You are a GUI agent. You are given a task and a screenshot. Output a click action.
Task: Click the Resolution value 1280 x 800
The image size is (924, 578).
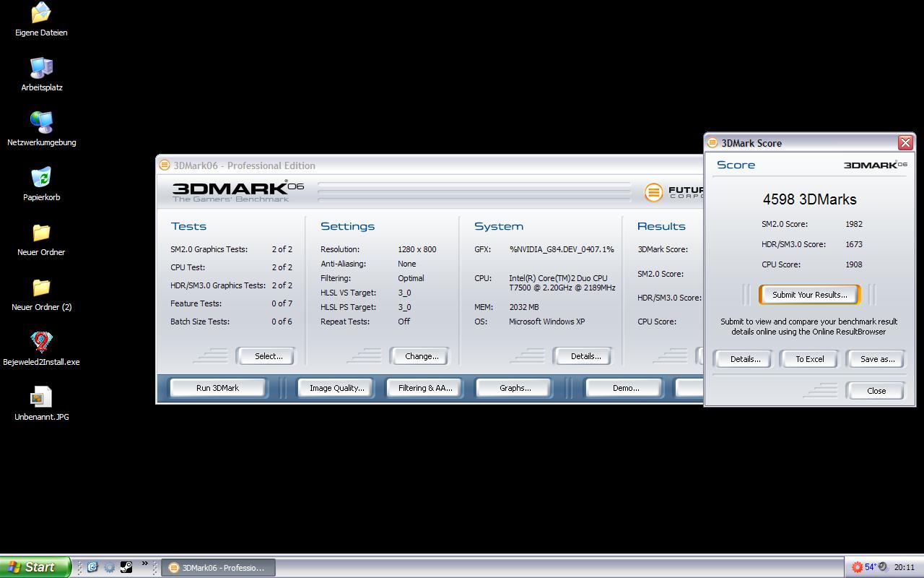coord(417,249)
